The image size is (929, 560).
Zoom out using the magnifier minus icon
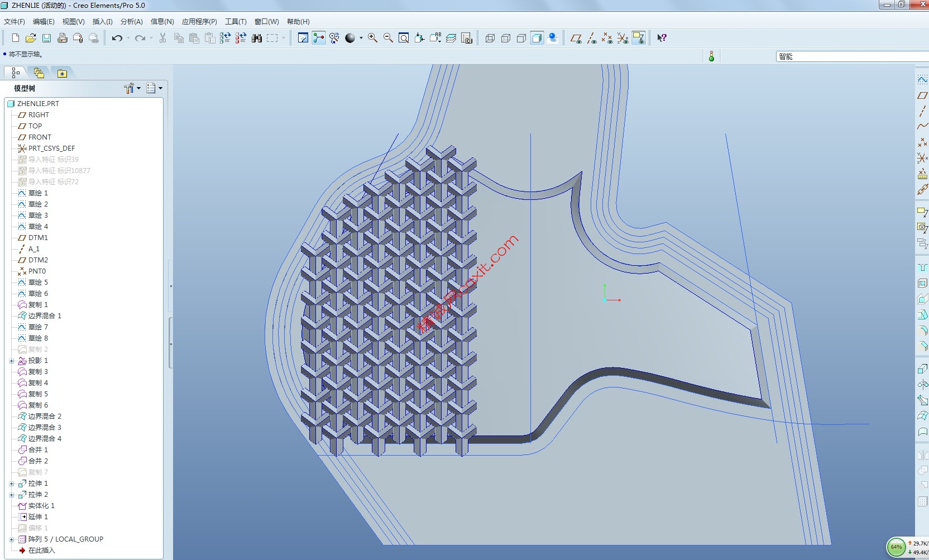pyautogui.click(x=388, y=38)
